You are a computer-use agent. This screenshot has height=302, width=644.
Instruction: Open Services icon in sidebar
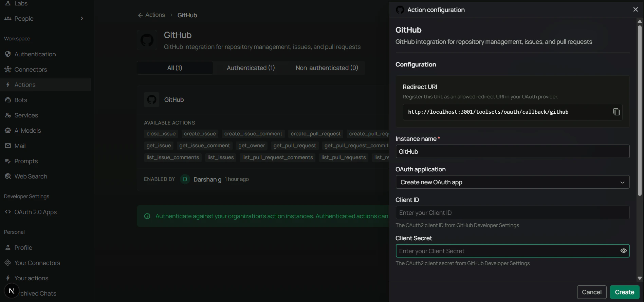pos(8,115)
